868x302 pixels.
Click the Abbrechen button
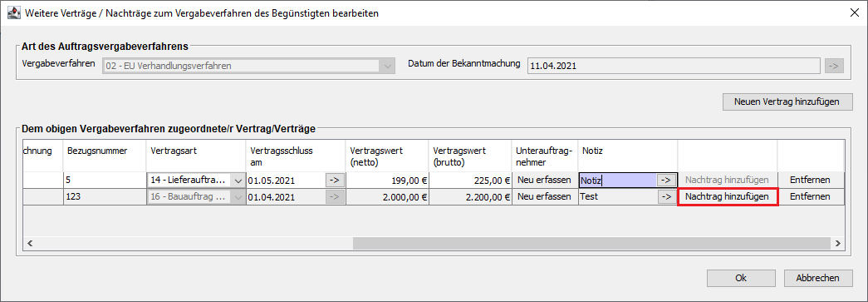817,278
